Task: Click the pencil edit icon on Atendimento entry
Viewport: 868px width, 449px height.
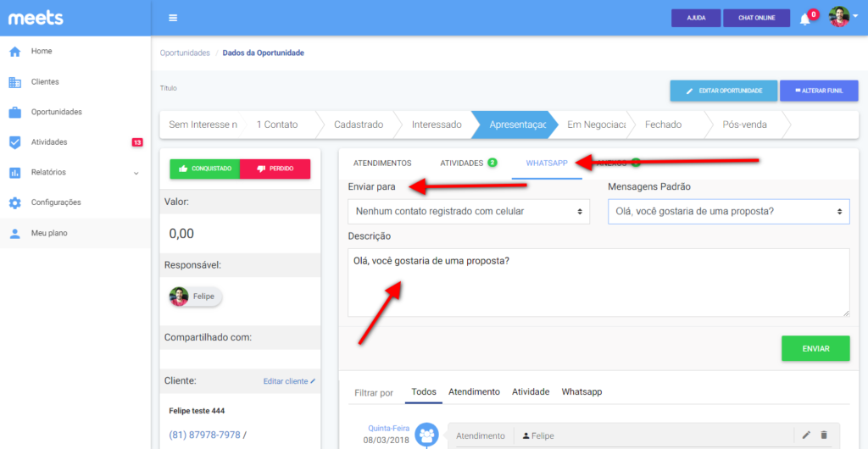Action: tap(806, 435)
